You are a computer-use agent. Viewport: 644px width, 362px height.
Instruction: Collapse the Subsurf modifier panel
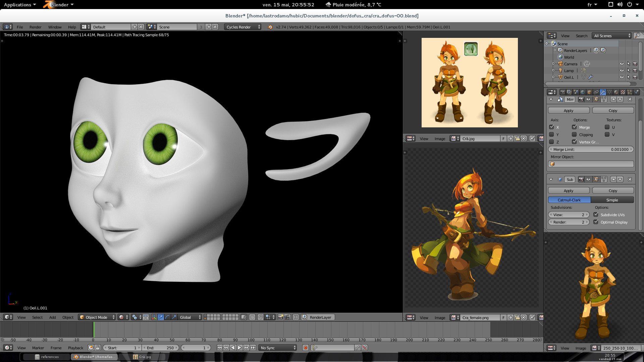(551, 179)
